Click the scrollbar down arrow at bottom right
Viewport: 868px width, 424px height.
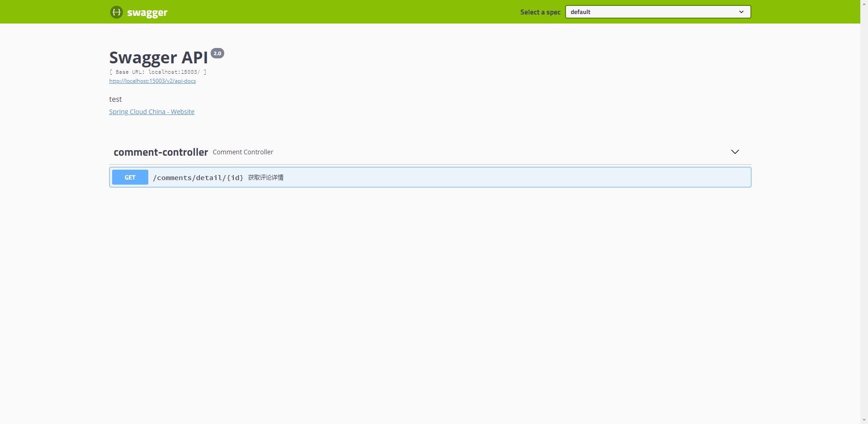(864, 420)
